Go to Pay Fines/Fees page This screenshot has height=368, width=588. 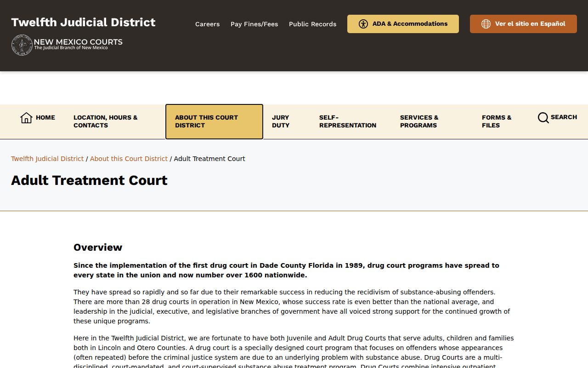click(254, 24)
